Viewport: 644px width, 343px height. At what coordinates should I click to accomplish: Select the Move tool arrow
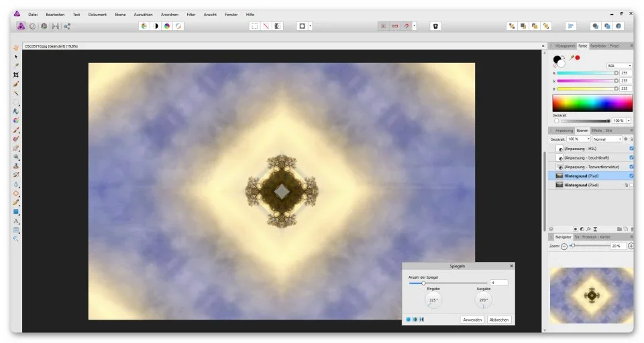16,57
